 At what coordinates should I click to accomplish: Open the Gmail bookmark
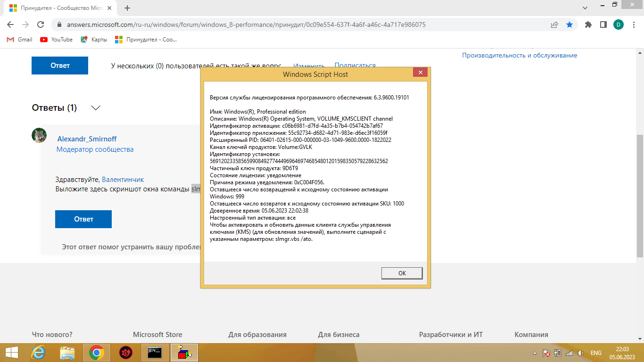(19, 40)
